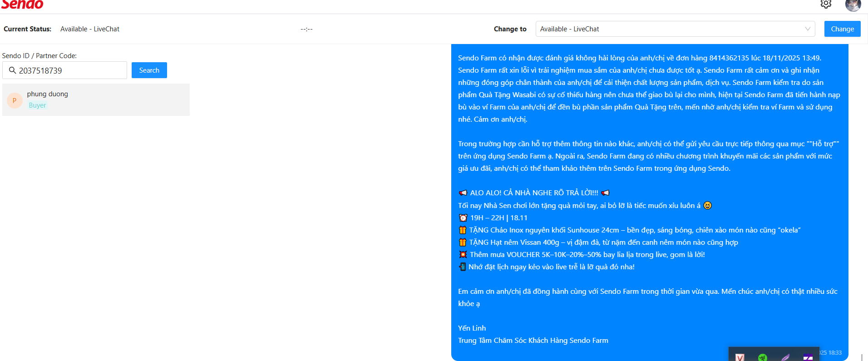Click the Sendo logo
This screenshot has width=868, height=361.
coord(22,5)
